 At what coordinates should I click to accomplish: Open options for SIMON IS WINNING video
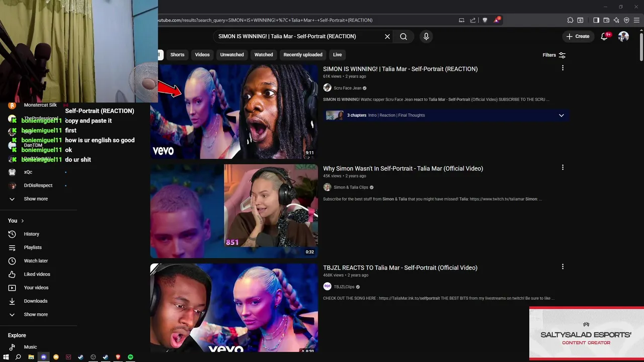click(x=562, y=68)
